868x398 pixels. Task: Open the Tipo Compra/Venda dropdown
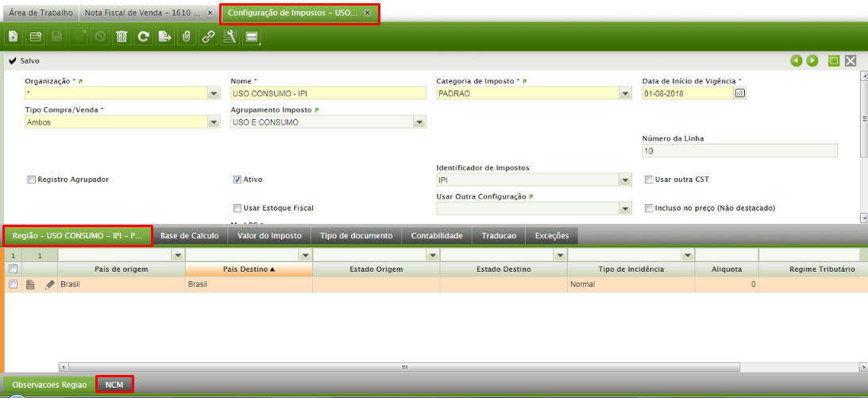[x=213, y=122]
